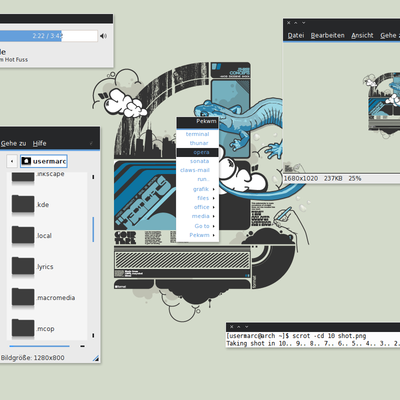Click the image viewer title bar up arrow
Screen dimensions: 400x400
[x=296, y=23]
